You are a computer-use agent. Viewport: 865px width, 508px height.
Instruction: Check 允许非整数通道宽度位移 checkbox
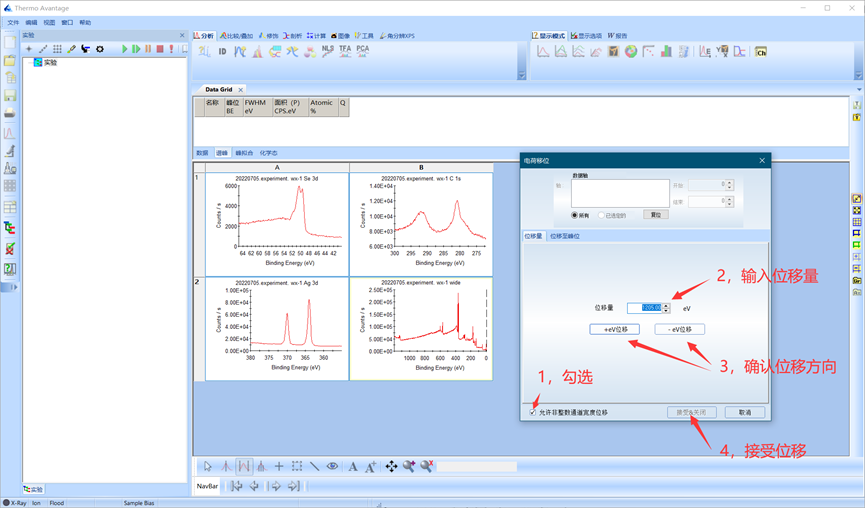(532, 412)
